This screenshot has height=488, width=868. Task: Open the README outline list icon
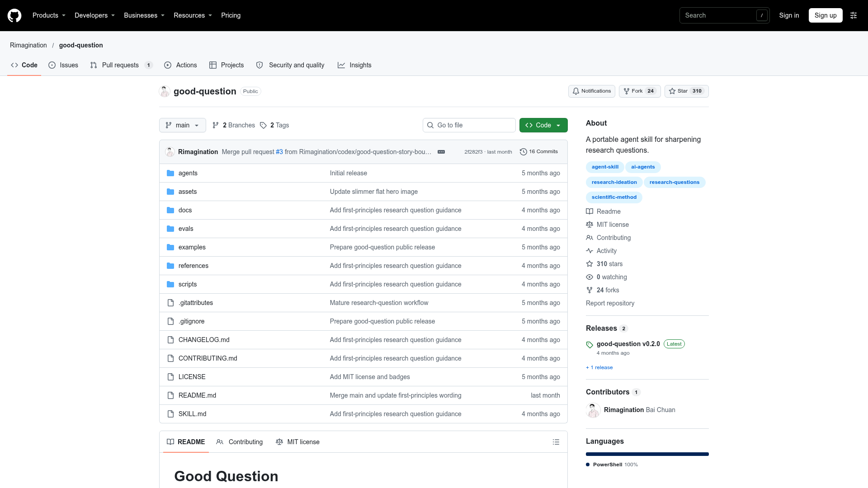tap(556, 442)
